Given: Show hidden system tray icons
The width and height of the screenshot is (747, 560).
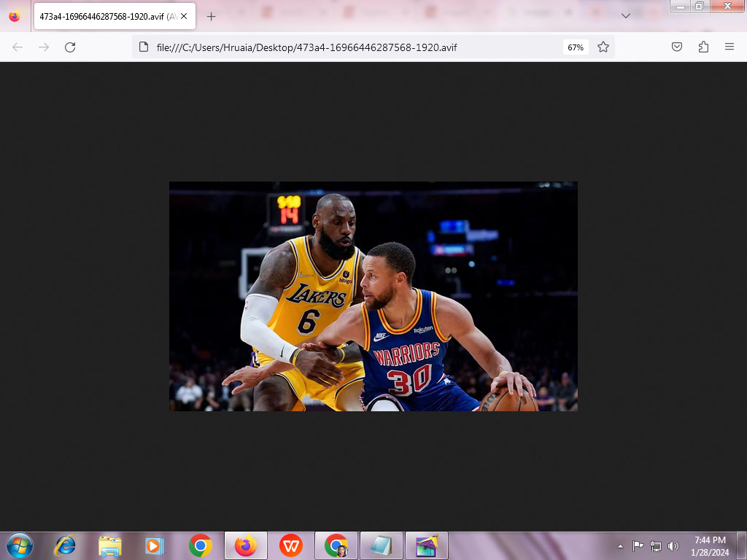Looking at the screenshot, I should (620, 546).
